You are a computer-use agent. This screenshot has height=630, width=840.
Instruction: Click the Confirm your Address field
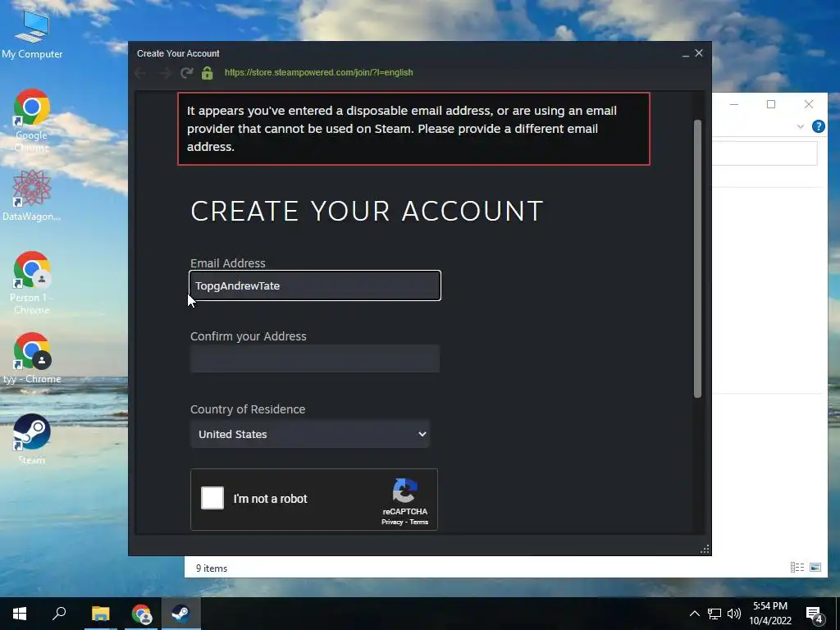point(315,358)
